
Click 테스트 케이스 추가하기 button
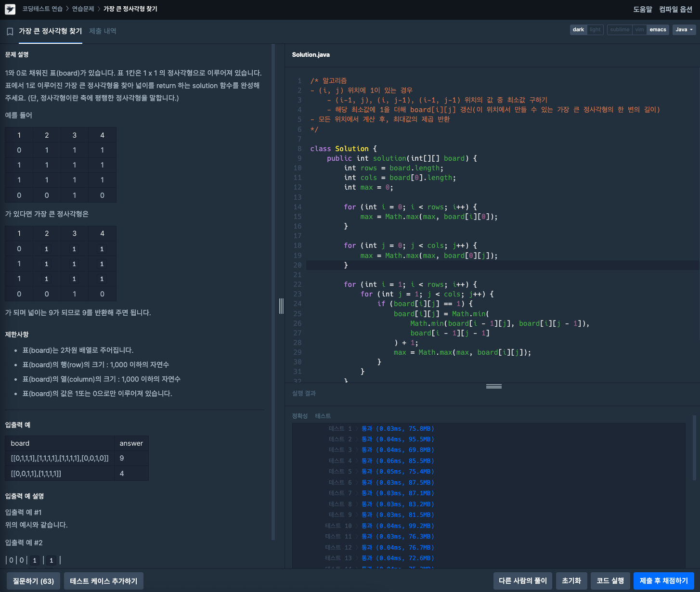[x=104, y=581]
